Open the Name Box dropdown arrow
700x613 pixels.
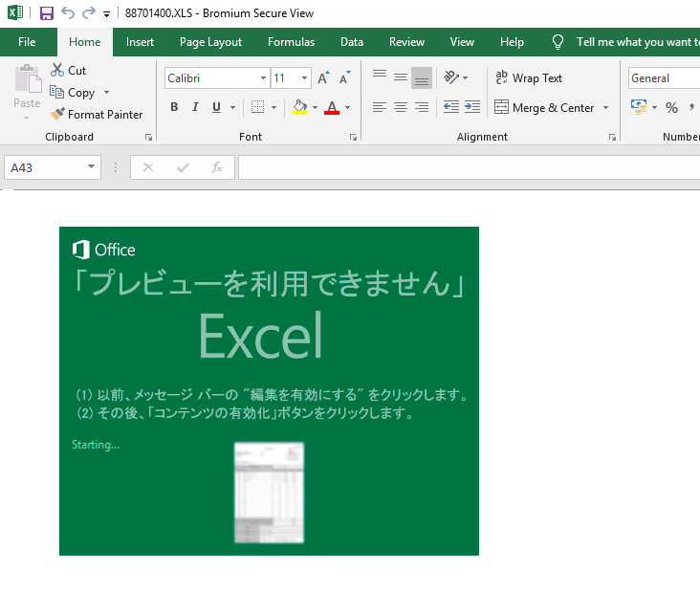91,167
